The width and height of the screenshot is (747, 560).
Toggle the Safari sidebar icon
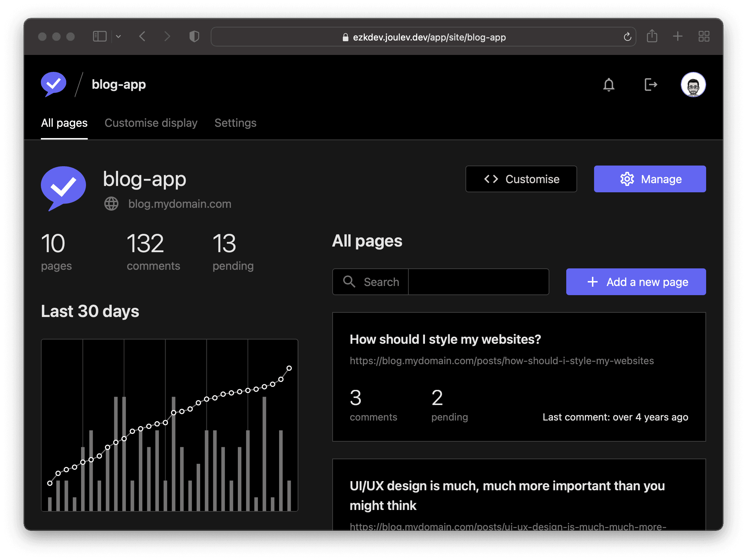[x=100, y=36]
